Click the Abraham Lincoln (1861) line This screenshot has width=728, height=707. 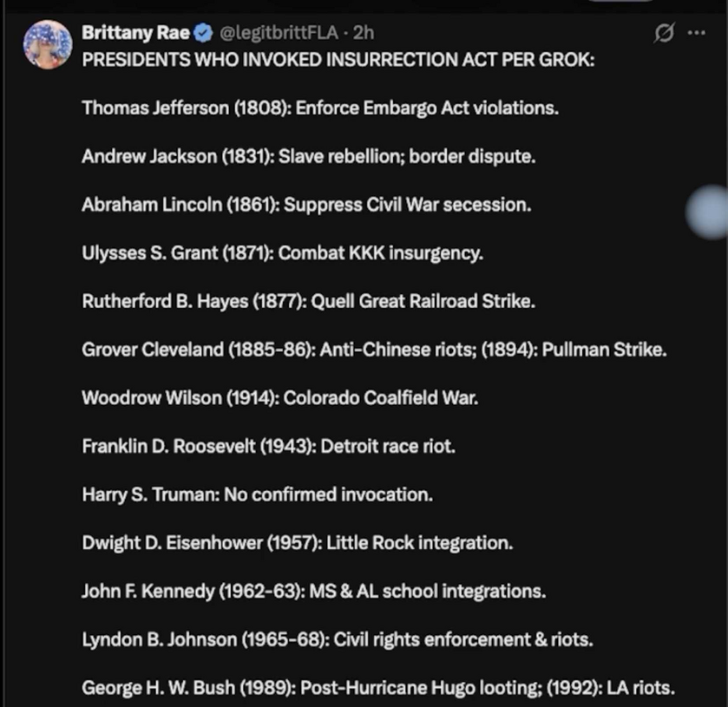[x=305, y=206]
